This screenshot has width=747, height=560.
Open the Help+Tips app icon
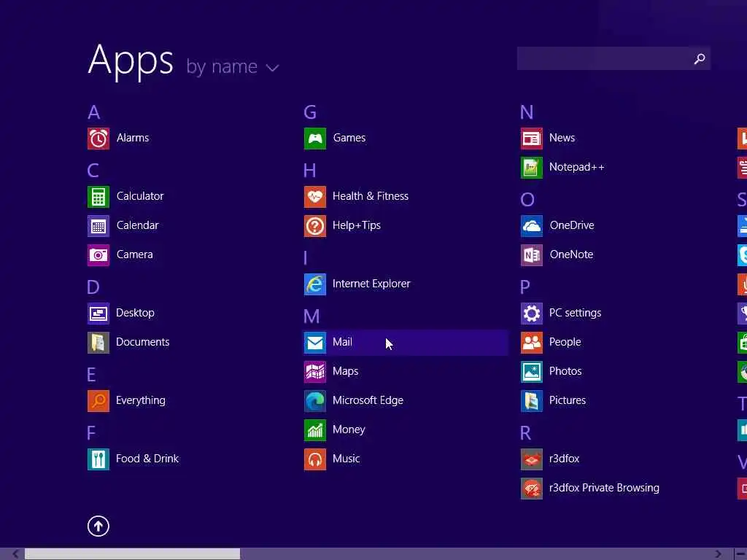pos(315,226)
